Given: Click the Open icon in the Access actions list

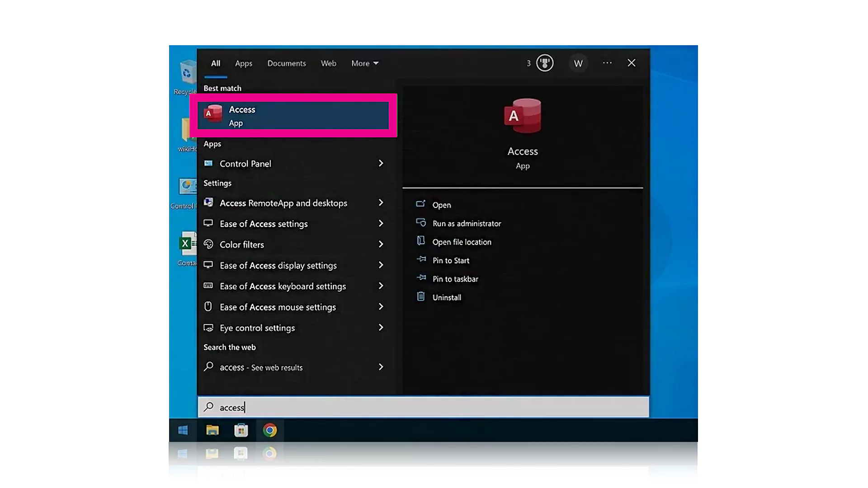Looking at the screenshot, I should (x=421, y=204).
